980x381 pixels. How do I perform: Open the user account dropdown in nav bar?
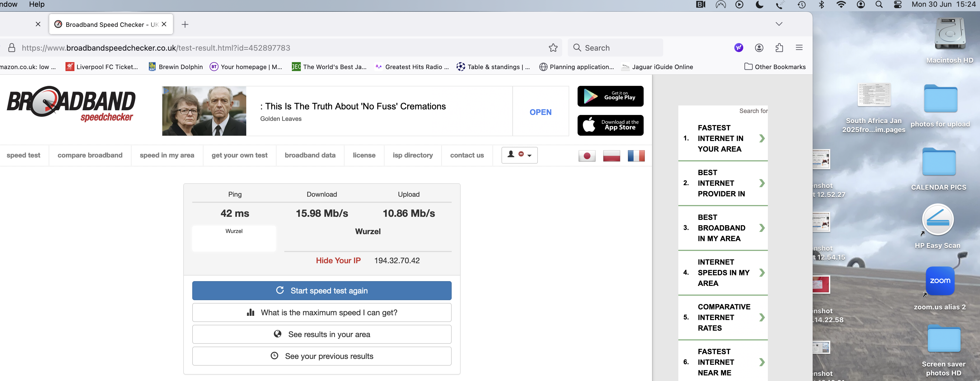(x=519, y=155)
